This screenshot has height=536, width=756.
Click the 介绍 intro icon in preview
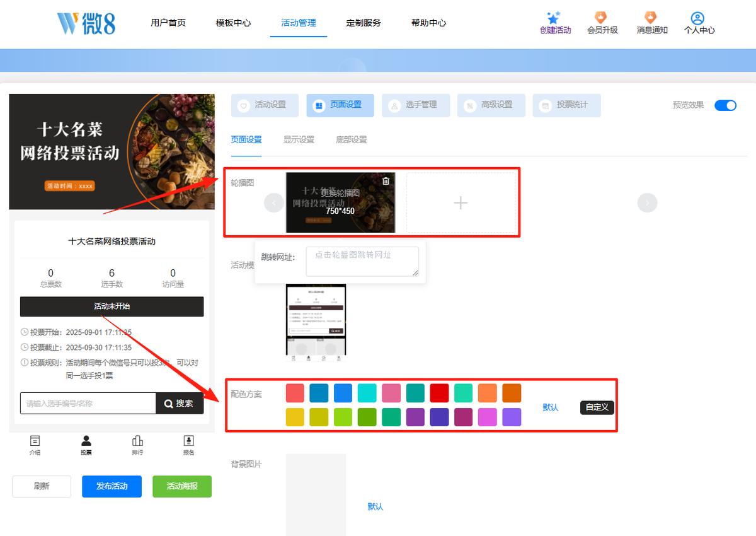[x=35, y=441]
